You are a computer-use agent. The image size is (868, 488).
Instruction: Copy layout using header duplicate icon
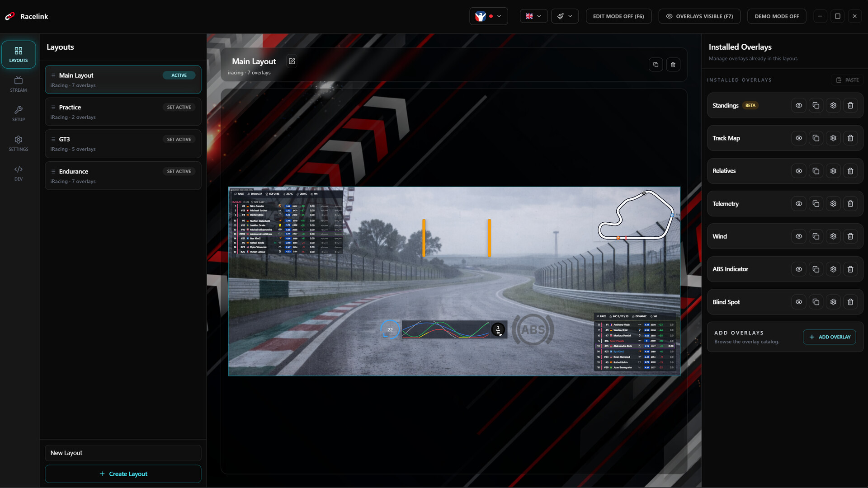656,65
